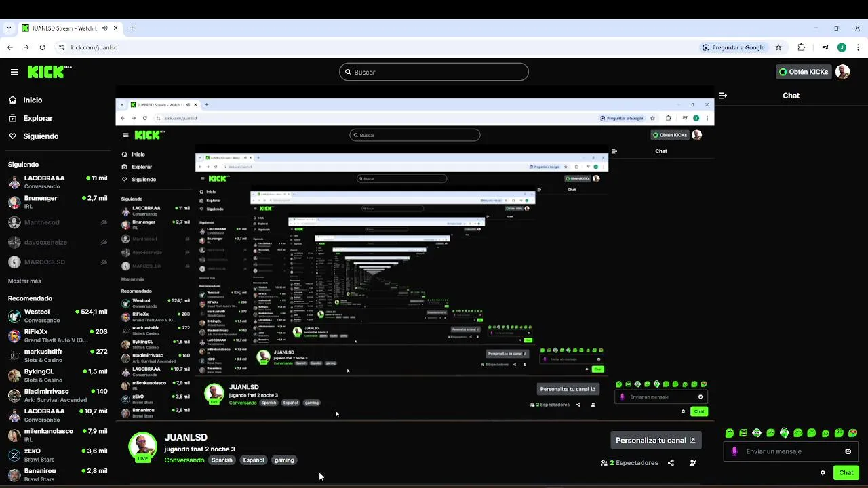Open LACOBRAAA channel under Siguiendo

coord(58,182)
